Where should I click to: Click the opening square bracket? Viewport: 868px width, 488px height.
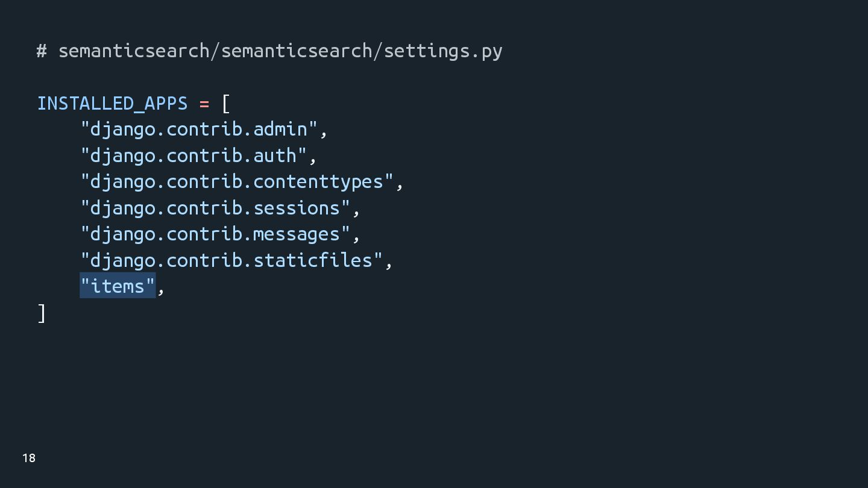226,104
